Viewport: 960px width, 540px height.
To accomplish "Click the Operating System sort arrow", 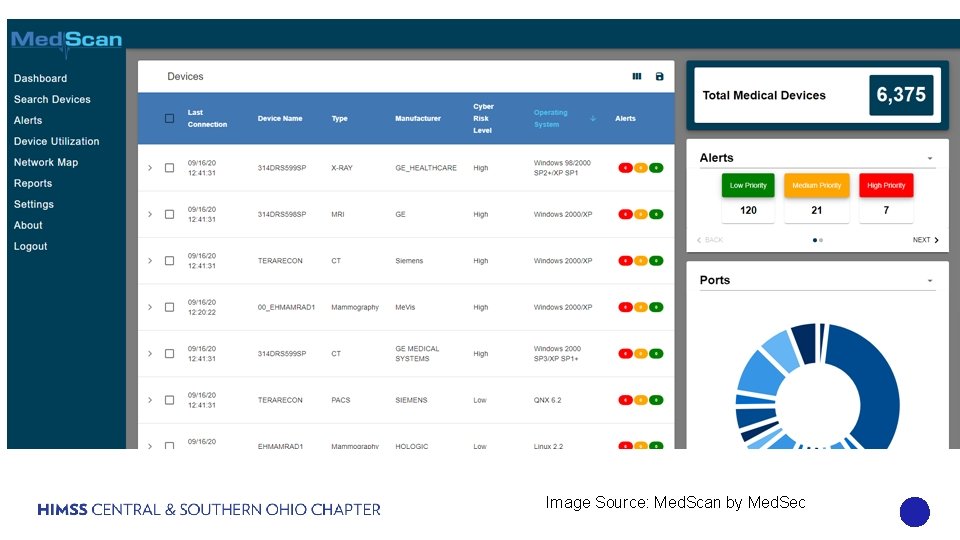I will coord(593,118).
